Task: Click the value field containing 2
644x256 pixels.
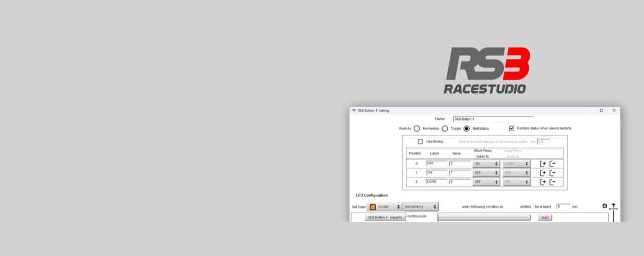Action: click(x=460, y=182)
